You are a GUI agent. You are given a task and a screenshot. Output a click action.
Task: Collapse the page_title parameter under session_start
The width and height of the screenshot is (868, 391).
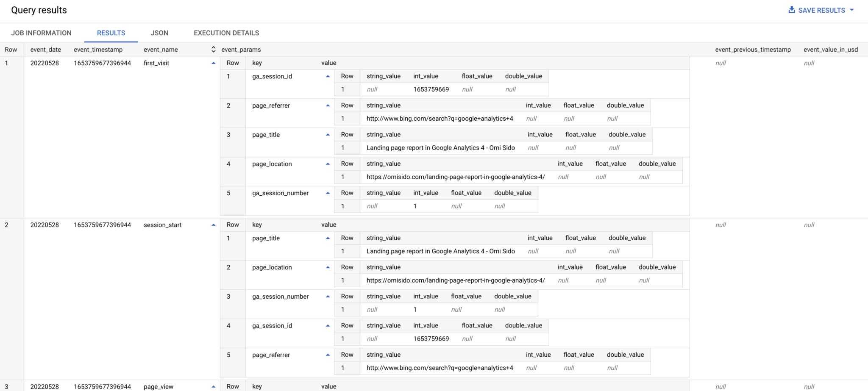click(x=327, y=238)
